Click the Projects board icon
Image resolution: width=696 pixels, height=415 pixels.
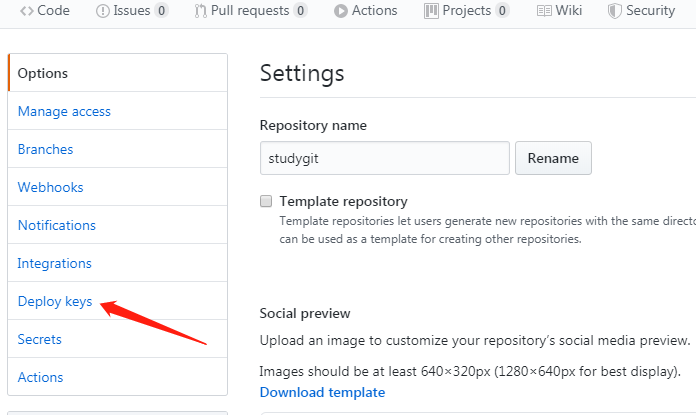[x=431, y=11]
